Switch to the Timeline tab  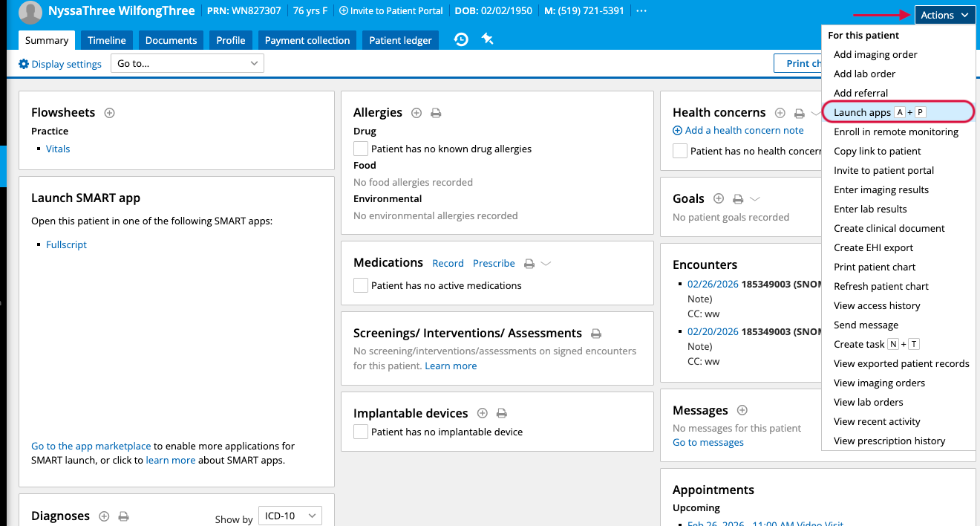[x=107, y=40]
